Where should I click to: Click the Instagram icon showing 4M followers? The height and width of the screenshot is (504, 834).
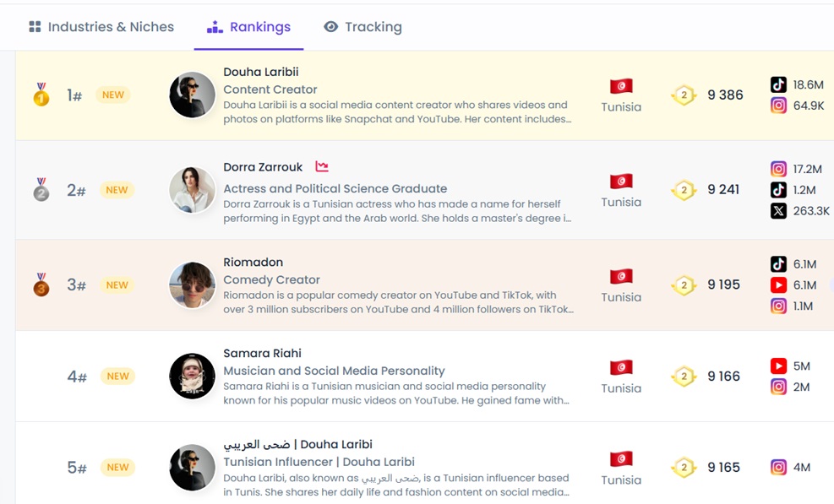point(778,467)
